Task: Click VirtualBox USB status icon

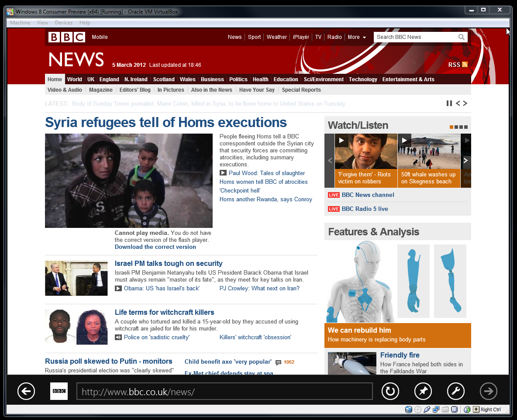Action: (x=427, y=410)
